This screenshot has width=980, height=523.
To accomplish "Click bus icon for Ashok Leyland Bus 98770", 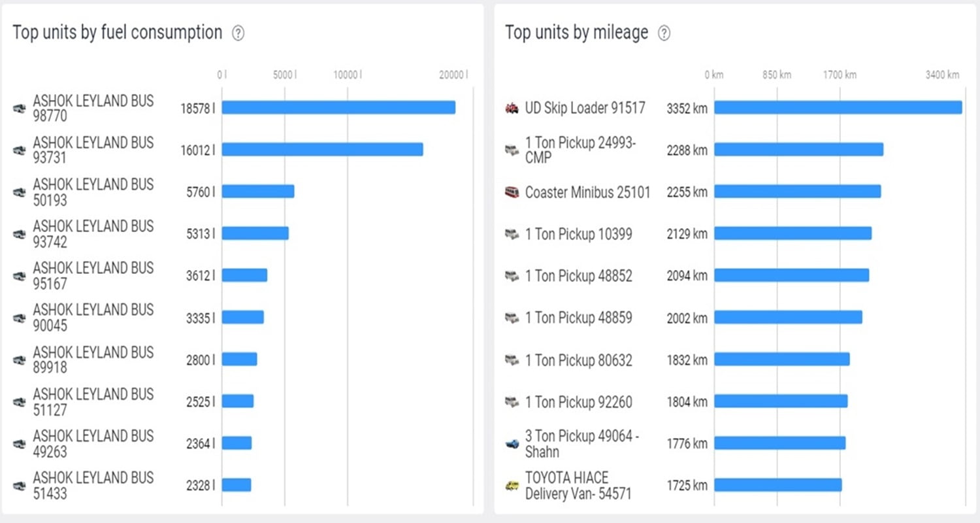I will coord(20,109).
